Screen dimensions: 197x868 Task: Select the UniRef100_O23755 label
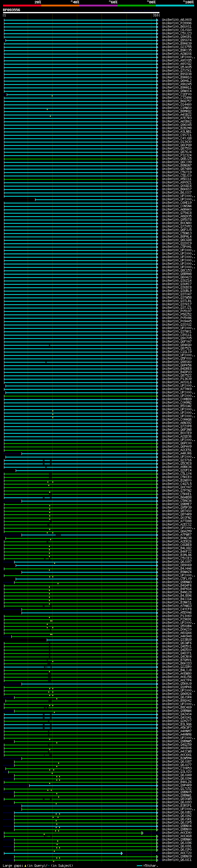click(177, 47)
